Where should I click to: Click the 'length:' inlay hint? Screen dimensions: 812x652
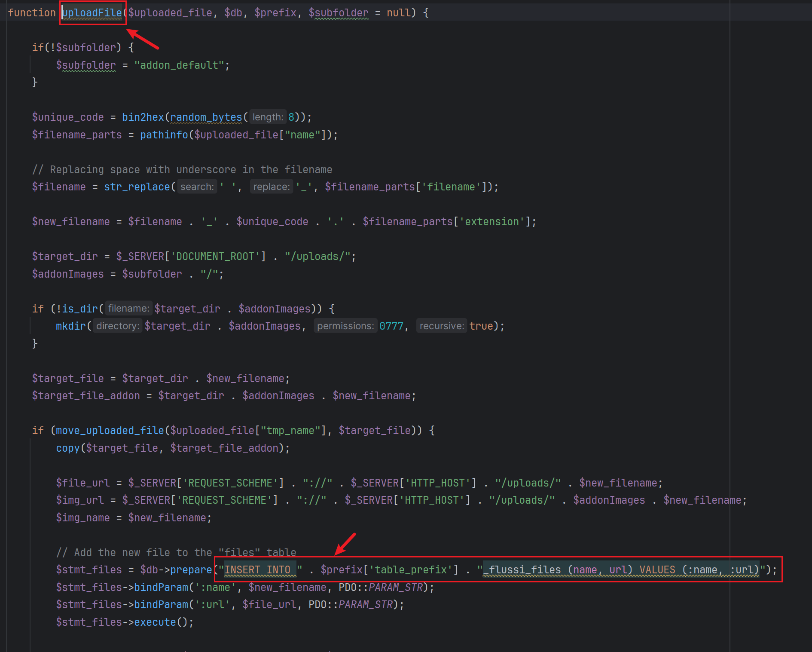[x=268, y=117]
